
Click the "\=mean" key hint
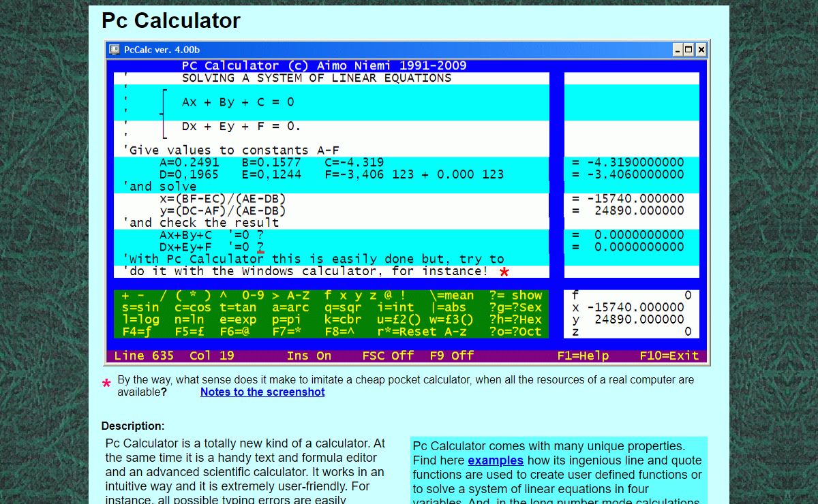pyautogui.click(x=451, y=296)
